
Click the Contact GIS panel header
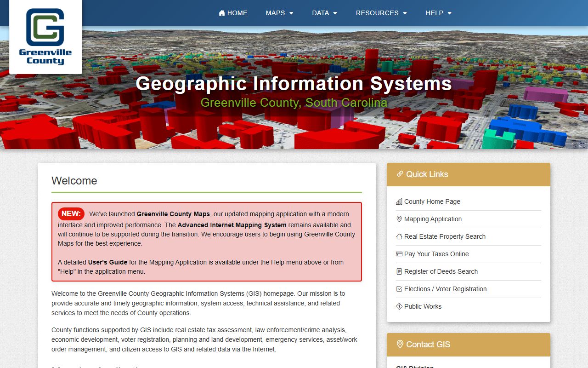pos(469,345)
